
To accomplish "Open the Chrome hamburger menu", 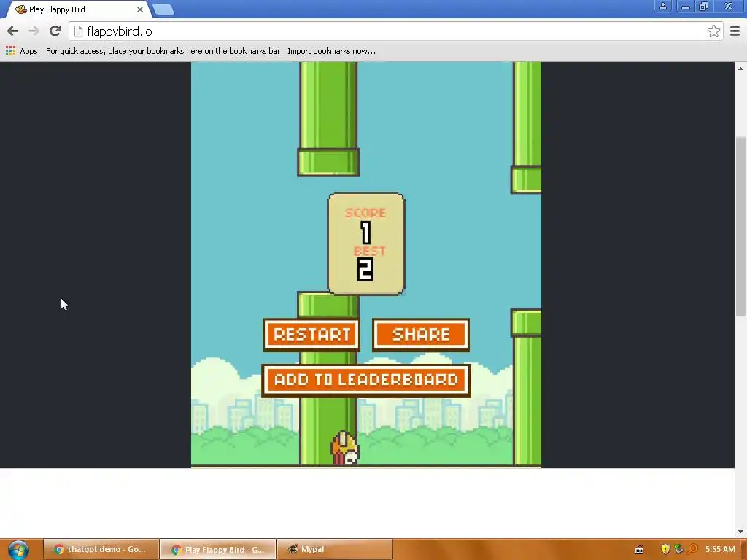I will click(x=735, y=31).
